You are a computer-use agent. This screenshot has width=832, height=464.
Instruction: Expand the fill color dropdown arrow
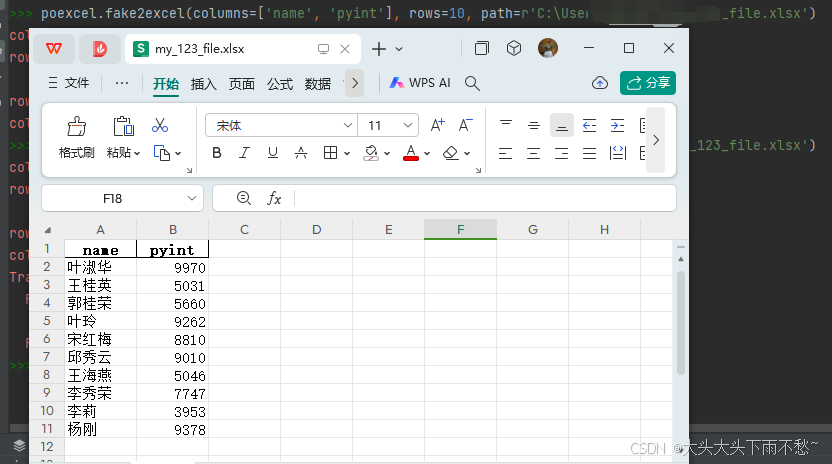click(387, 153)
